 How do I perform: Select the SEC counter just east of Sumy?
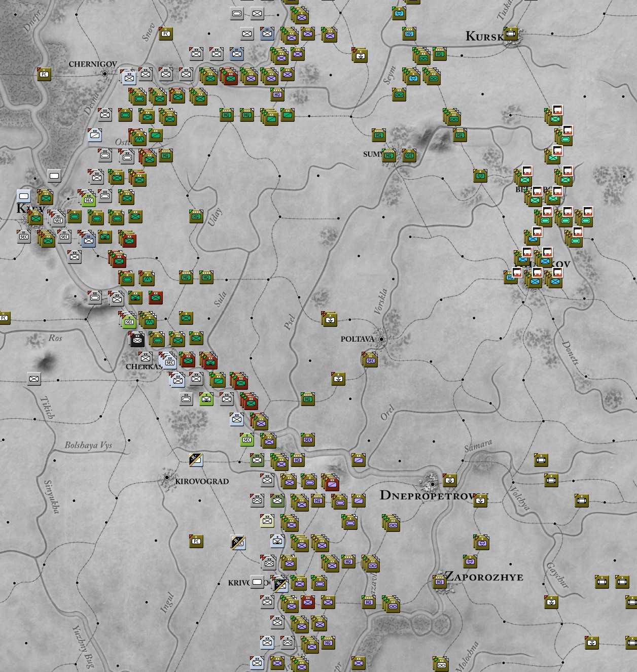tap(409, 155)
